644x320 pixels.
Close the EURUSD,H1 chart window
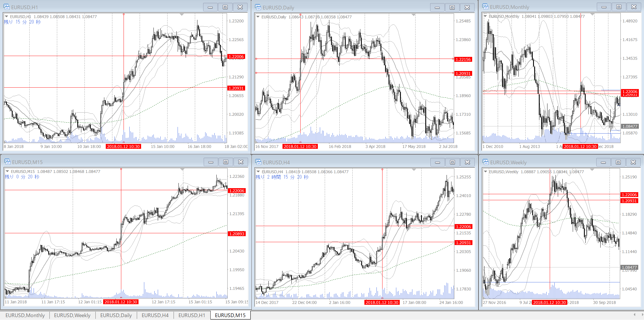point(240,7)
